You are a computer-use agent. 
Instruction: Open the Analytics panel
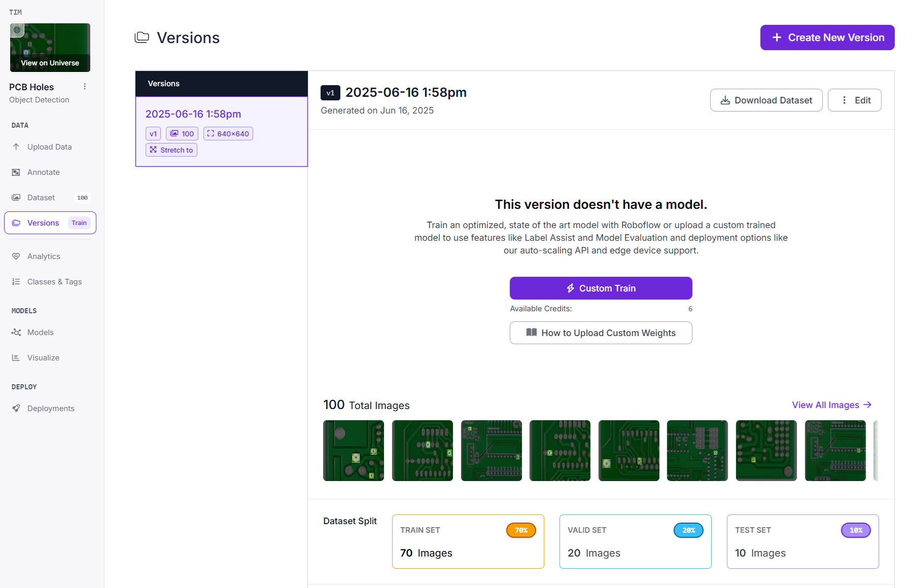coord(43,256)
